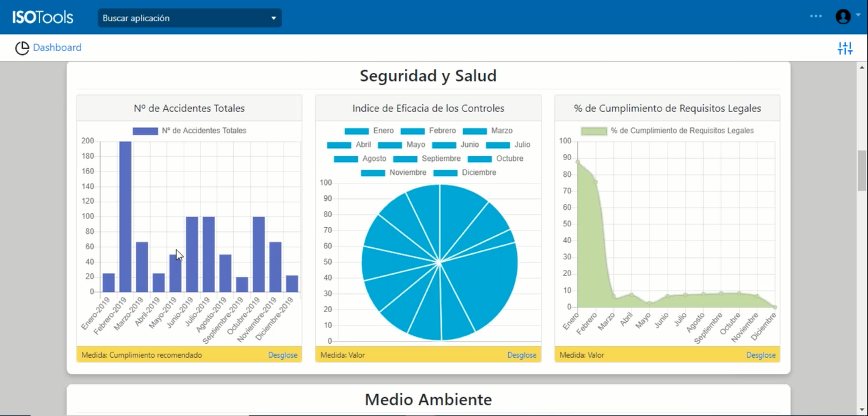The image size is (868, 416).
Task: Open Desglose for Eficacia de Controles
Action: point(521,355)
